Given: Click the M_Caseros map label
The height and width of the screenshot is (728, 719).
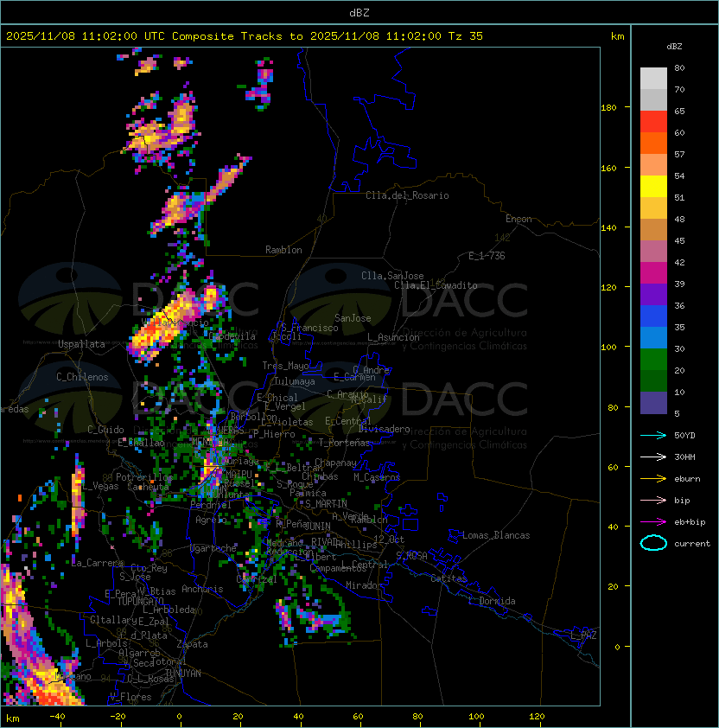Looking at the screenshot, I should click(377, 476).
